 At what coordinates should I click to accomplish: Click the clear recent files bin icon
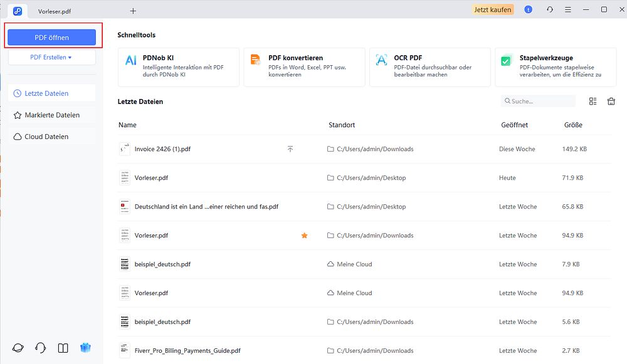611,101
